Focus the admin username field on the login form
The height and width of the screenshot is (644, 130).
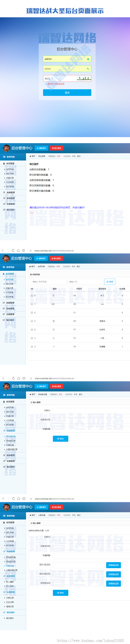tap(67, 59)
